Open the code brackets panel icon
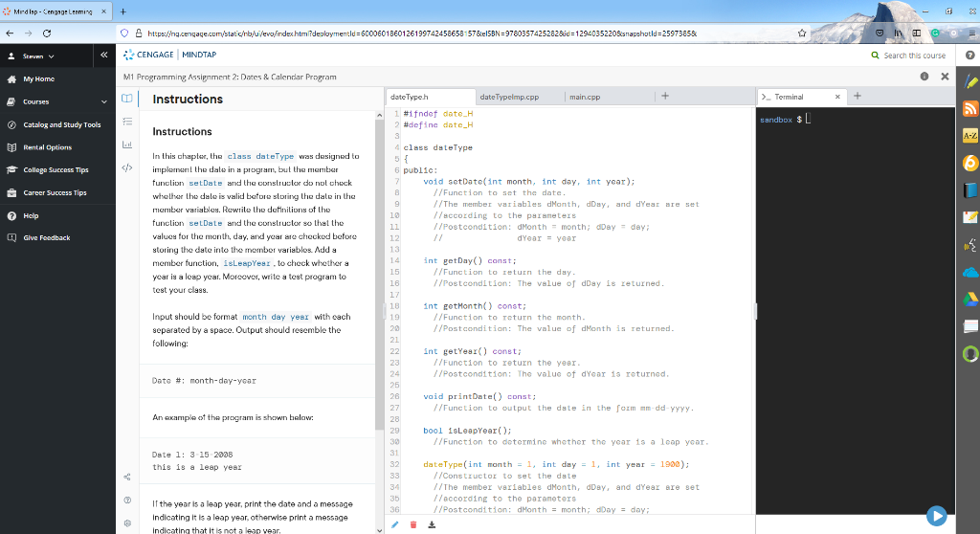Viewport: 980px width, 534px height. 127,167
